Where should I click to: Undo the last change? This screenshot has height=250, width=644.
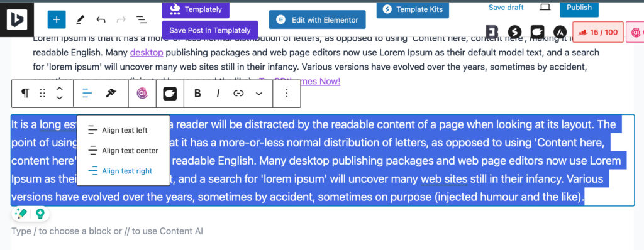click(x=101, y=19)
